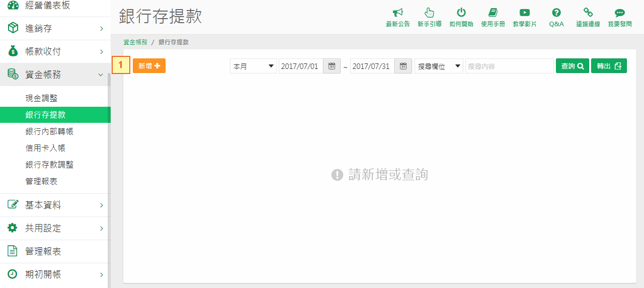Open the 使用手冊 manual book icon

point(493,13)
